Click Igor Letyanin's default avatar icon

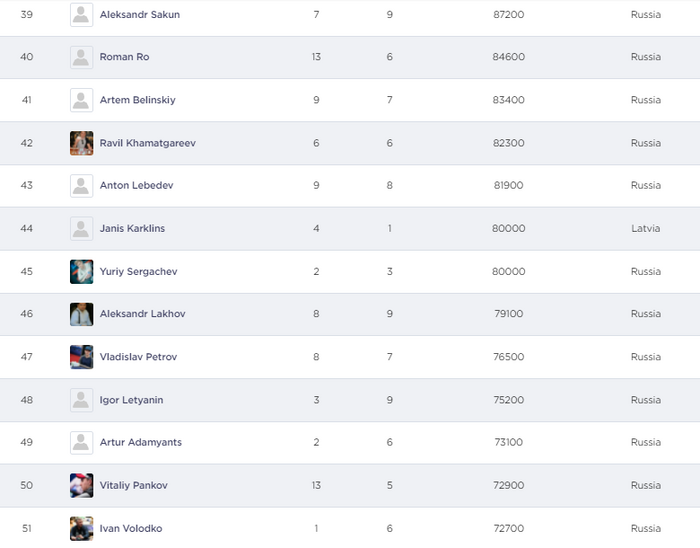(82, 400)
